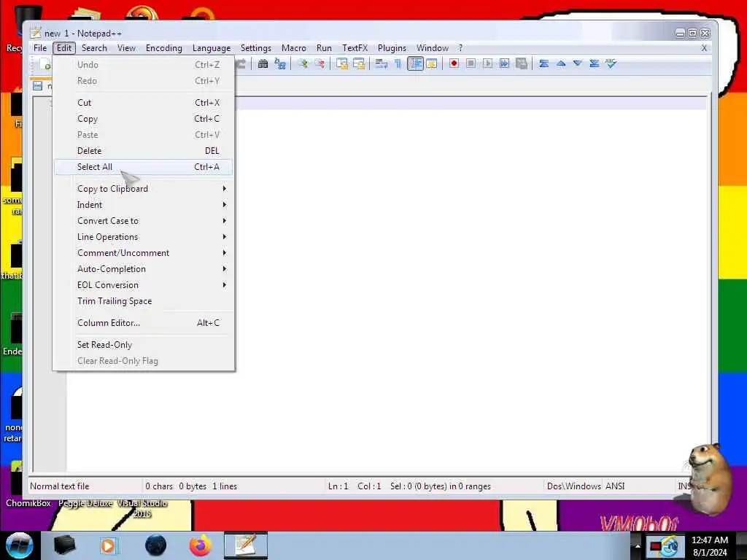Choose Set Read-Only menu entry
The width and height of the screenshot is (747, 560).
(x=144, y=345)
